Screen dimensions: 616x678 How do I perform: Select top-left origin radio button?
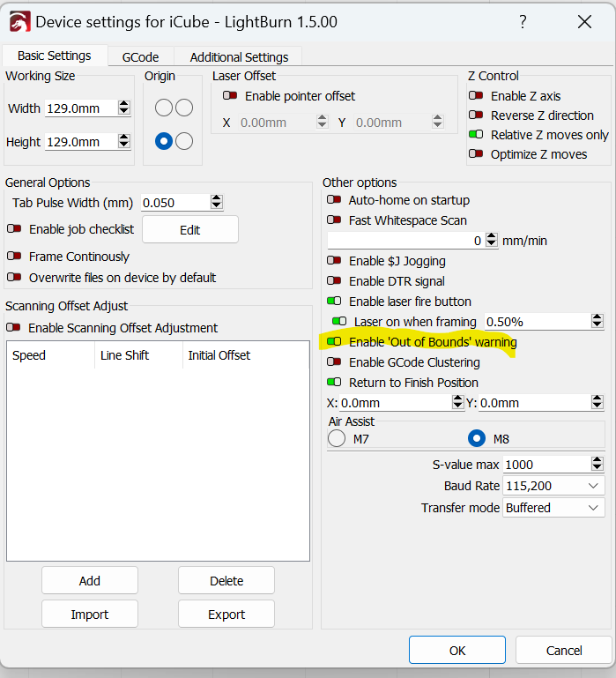click(164, 108)
